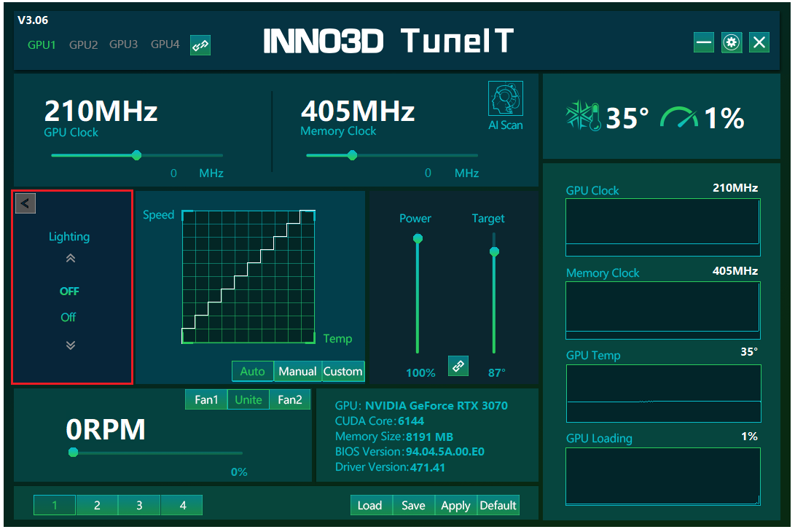
Task: Click the BIOS Version 94.04.5A.00.E0 line
Action: (x=410, y=451)
